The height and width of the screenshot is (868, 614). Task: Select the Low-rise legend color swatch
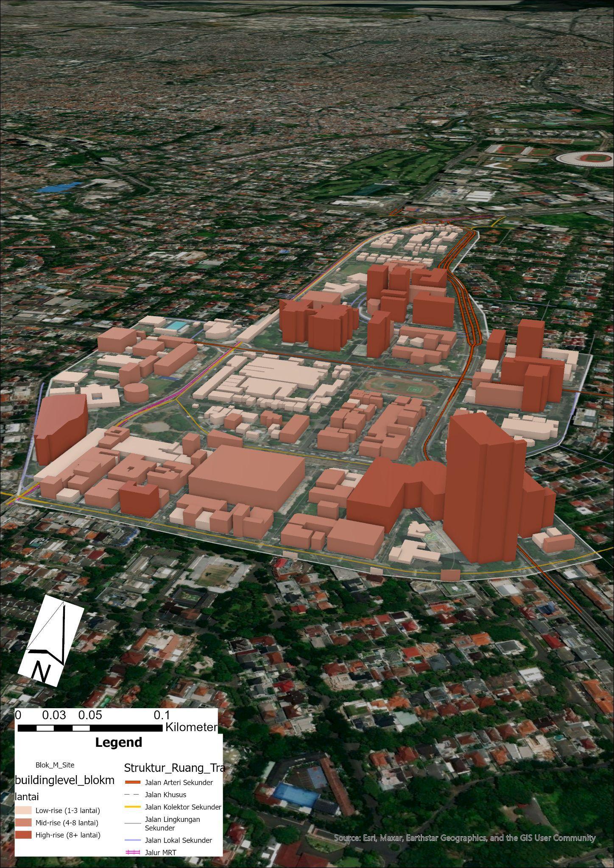pos(23,810)
